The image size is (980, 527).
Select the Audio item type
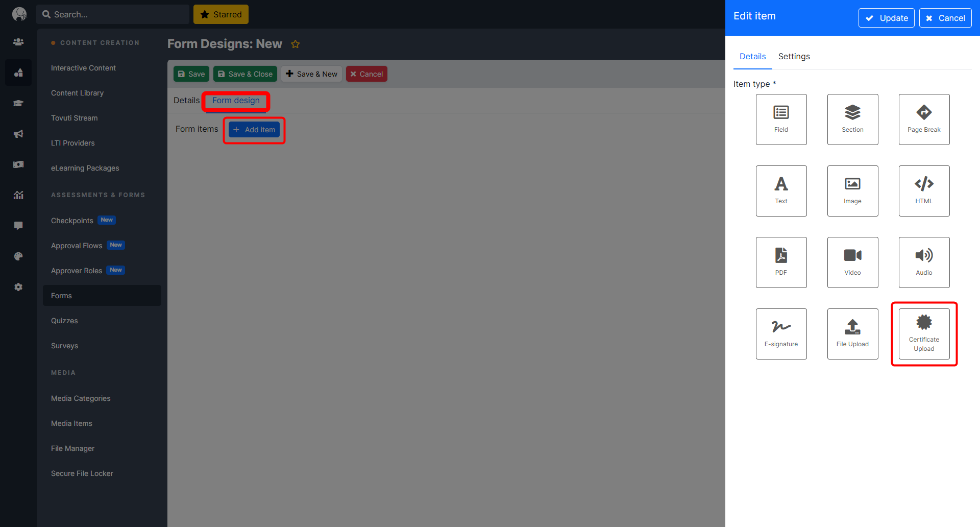point(924,262)
